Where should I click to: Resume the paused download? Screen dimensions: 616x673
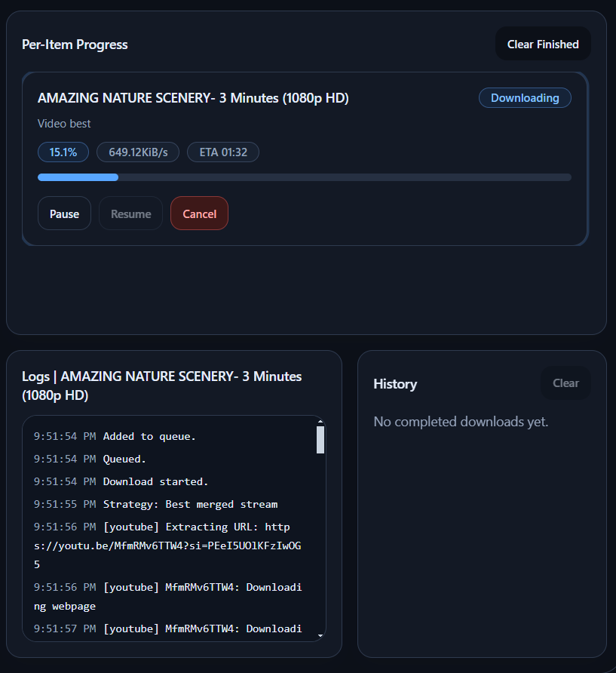130,213
